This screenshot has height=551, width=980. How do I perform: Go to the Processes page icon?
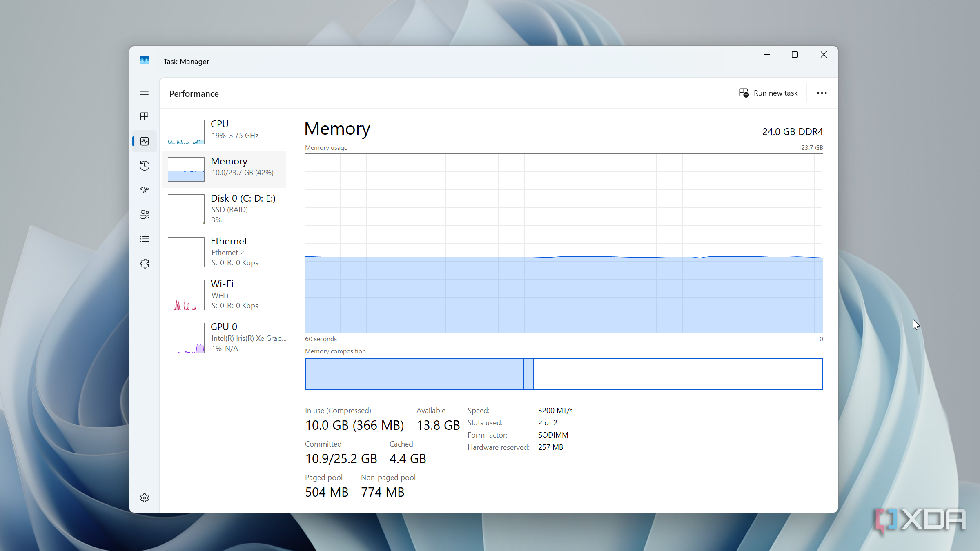pos(144,117)
